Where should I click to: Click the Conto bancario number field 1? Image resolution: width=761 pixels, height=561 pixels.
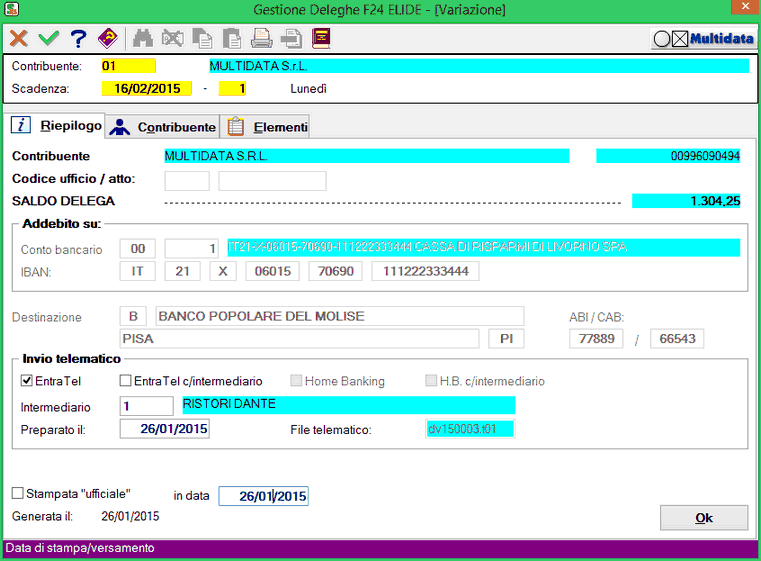click(192, 248)
